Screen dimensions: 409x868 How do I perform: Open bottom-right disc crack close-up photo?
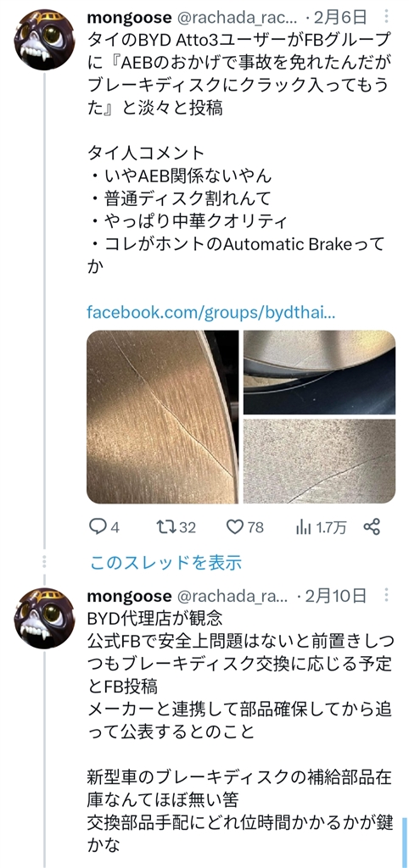tap(319, 461)
